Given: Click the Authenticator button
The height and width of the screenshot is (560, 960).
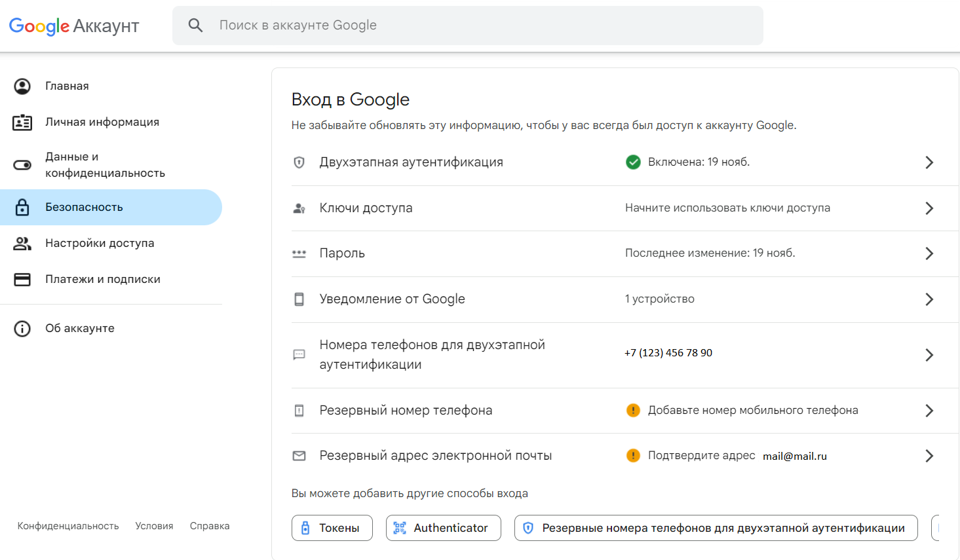Looking at the screenshot, I should click(444, 528).
